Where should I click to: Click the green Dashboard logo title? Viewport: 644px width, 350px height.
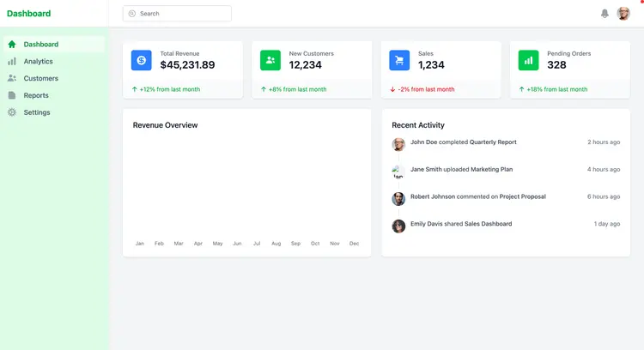click(28, 14)
